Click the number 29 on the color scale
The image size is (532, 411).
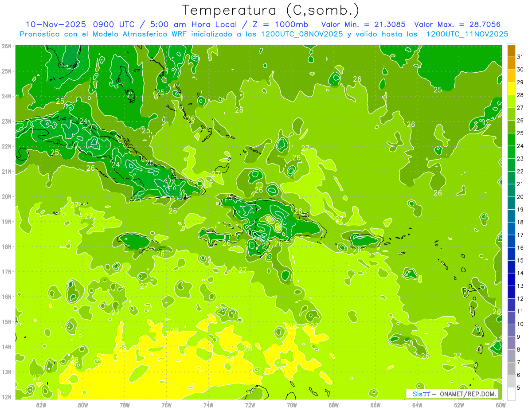tap(520, 82)
